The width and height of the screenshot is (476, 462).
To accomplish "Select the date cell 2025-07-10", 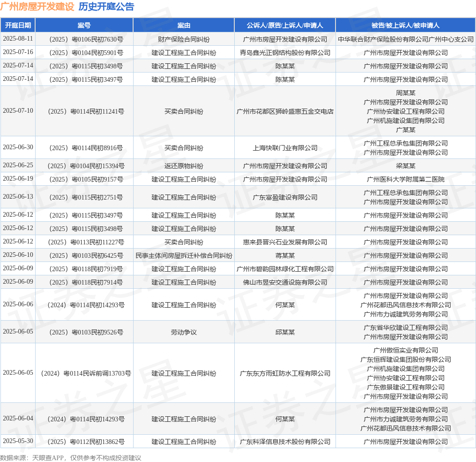I will tap(18, 111).
